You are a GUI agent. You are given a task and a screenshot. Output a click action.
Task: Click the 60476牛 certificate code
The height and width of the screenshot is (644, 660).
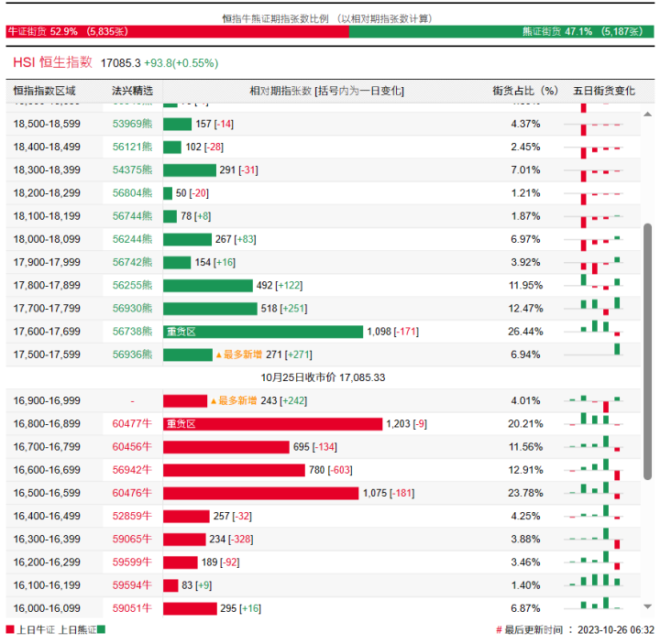(x=132, y=493)
